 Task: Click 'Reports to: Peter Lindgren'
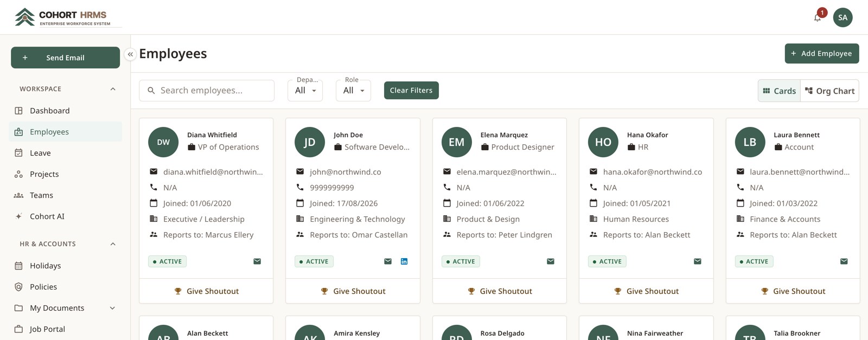tap(505, 235)
